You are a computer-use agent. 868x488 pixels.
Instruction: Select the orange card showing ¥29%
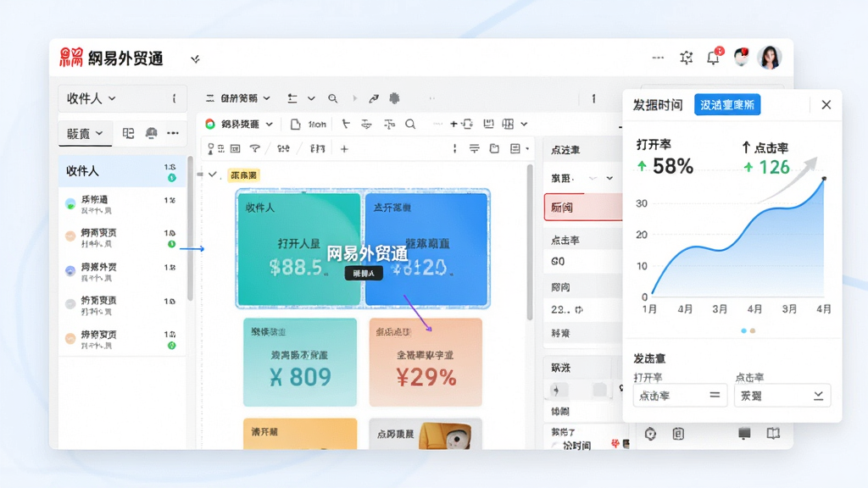[426, 362]
